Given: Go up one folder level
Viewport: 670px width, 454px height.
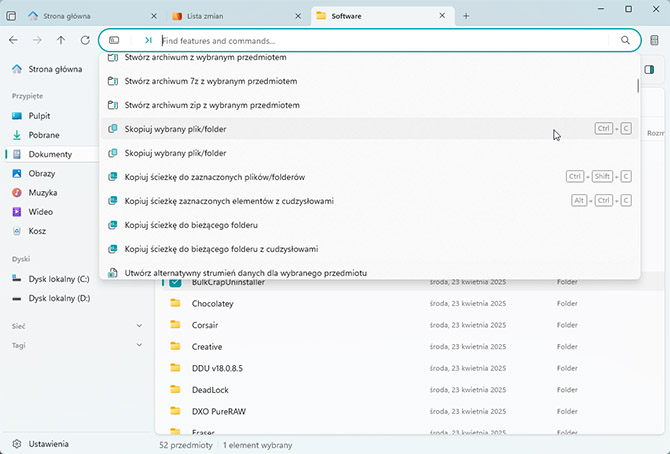Looking at the screenshot, I should point(61,40).
